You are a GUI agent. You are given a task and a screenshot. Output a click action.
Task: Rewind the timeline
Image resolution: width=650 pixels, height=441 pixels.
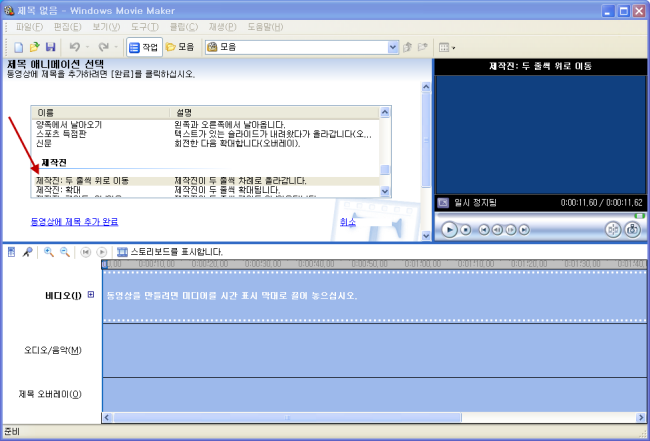[x=86, y=252]
